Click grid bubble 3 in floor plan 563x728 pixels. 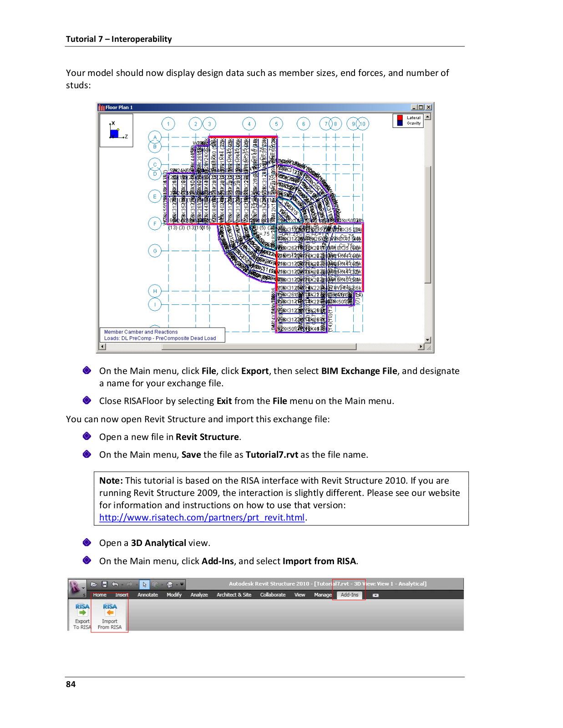209,124
